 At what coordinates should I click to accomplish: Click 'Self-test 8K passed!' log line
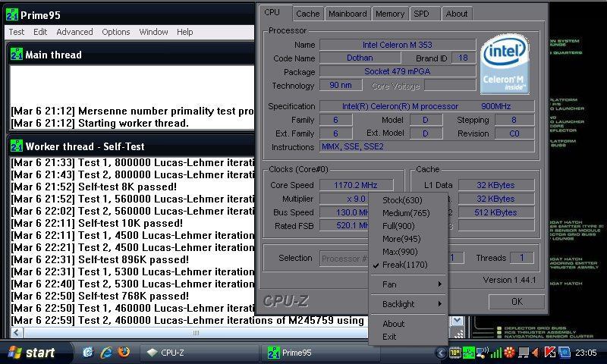pos(93,187)
